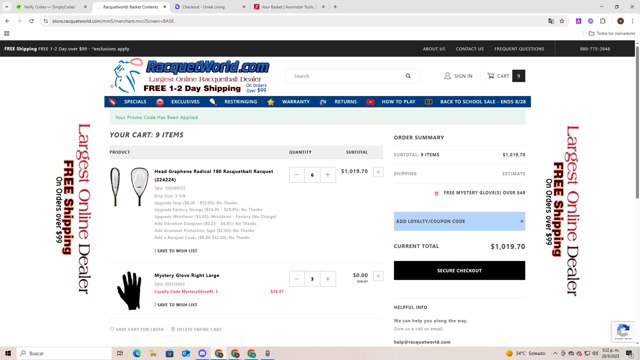Viewport: 640px width, 360px height.
Task: Open a new browser tab
Action: 335,7
